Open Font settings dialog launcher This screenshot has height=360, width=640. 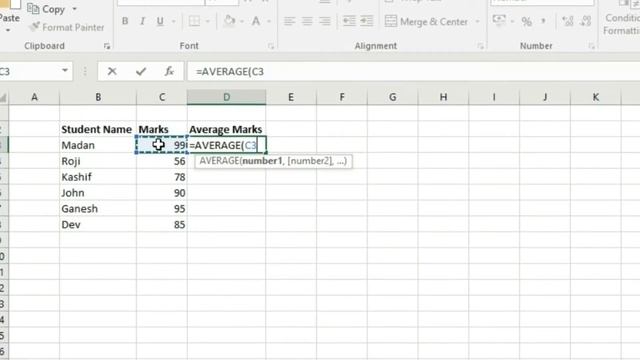tap(271, 46)
